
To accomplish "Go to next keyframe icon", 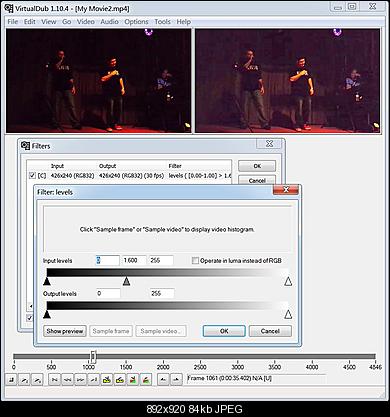I will coord(120,379).
